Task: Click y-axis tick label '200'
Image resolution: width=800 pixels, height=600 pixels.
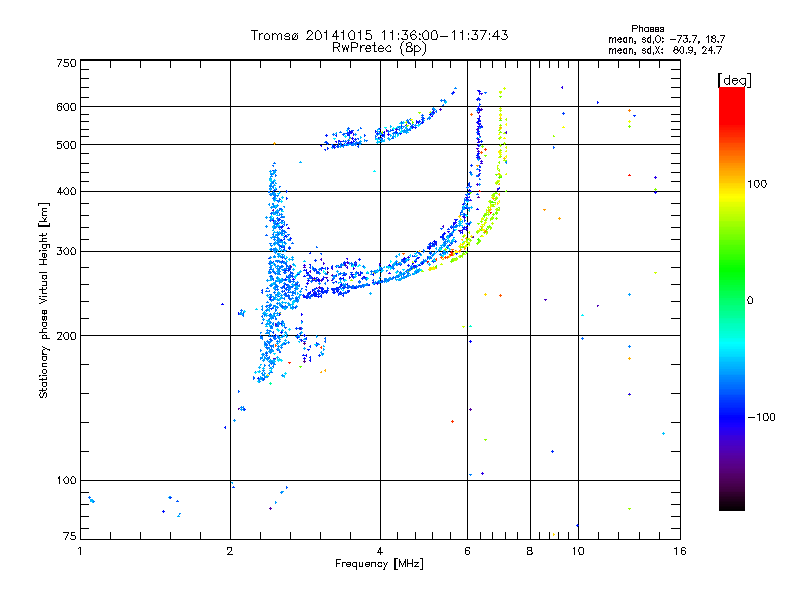Action: coord(66,336)
